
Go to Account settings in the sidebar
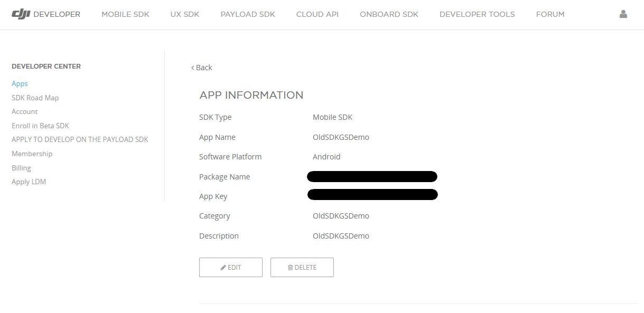point(24,111)
